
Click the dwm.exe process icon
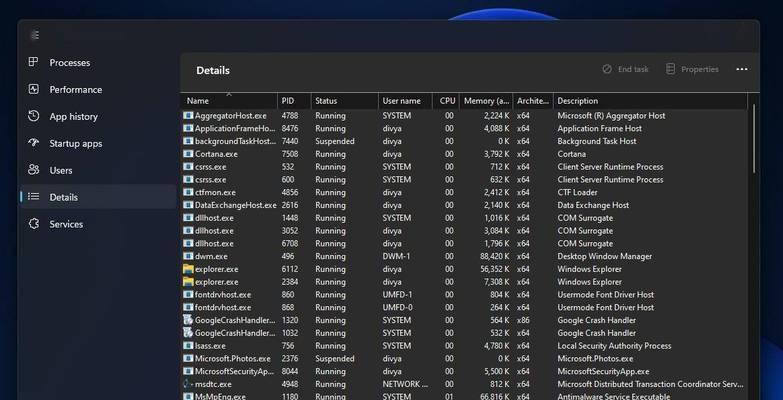click(x=188, y=256)
